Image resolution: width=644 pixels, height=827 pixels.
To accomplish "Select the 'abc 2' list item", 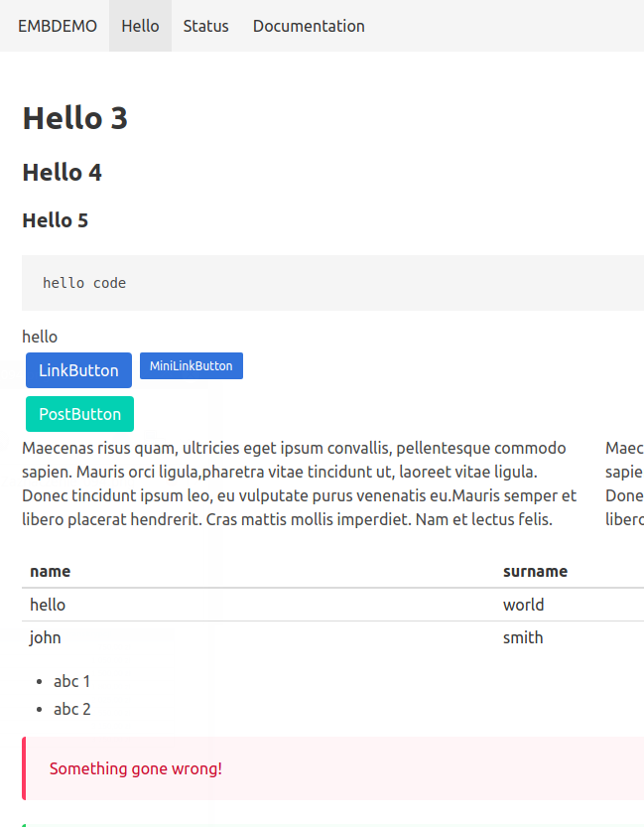I will pyautogui.click(x=72, y=709).
